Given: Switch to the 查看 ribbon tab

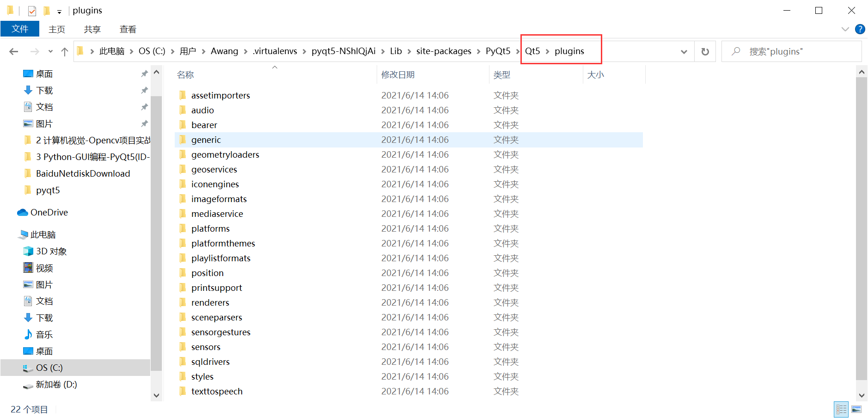Looking at the screenshot, I should (x=128, y=29).
